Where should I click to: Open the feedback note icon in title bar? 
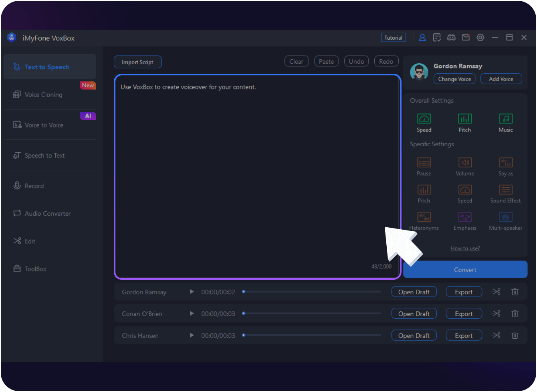(437, 38)
